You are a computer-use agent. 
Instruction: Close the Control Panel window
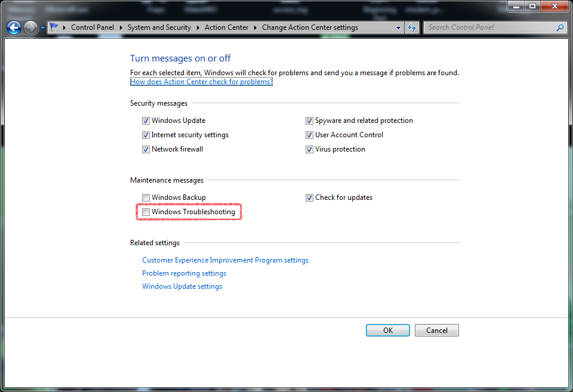pos(554,6)
